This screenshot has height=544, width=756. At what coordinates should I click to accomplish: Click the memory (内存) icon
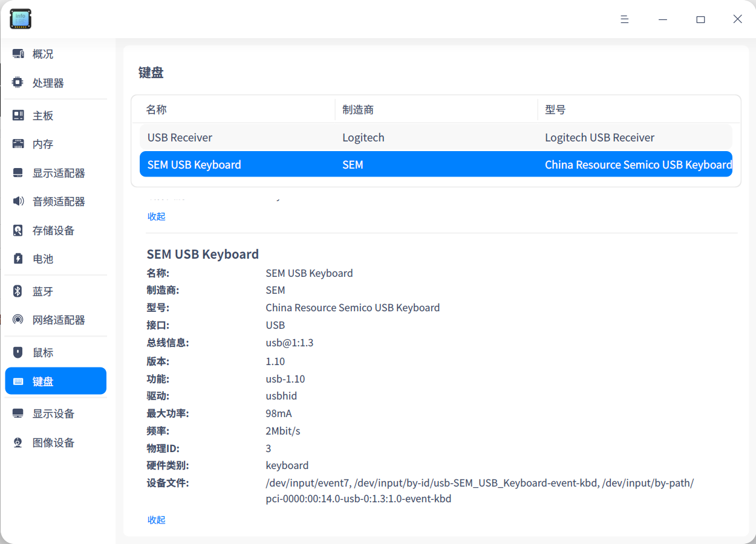[18, 144]
